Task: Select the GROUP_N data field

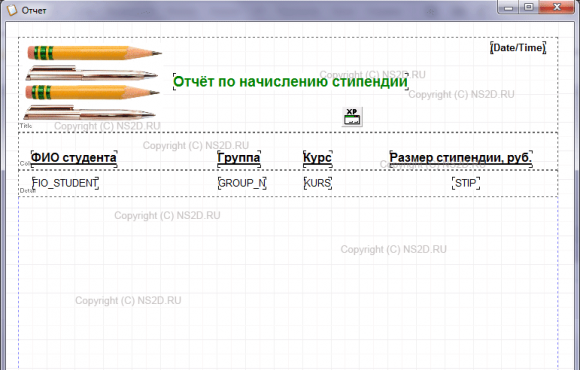Action: pos(242,183)
